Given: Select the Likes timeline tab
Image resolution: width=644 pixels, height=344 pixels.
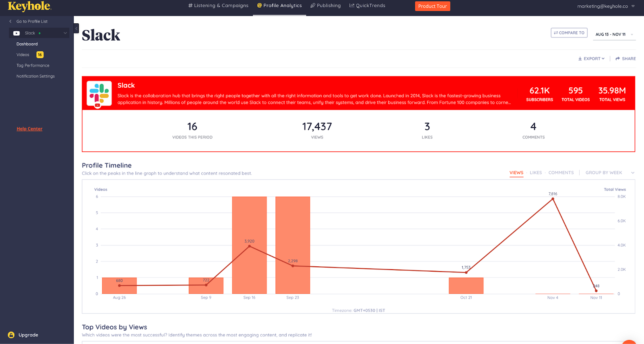Looking at the screenshot, I should tap(536, 173).
